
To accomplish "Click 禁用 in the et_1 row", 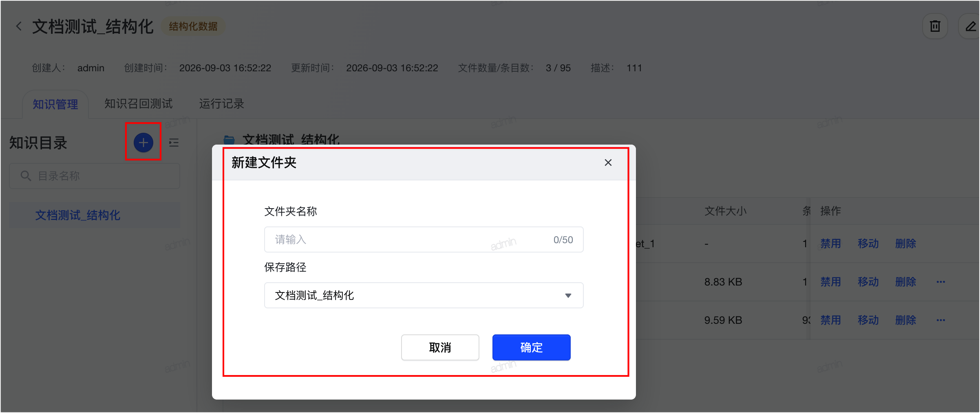I will 831,244.
